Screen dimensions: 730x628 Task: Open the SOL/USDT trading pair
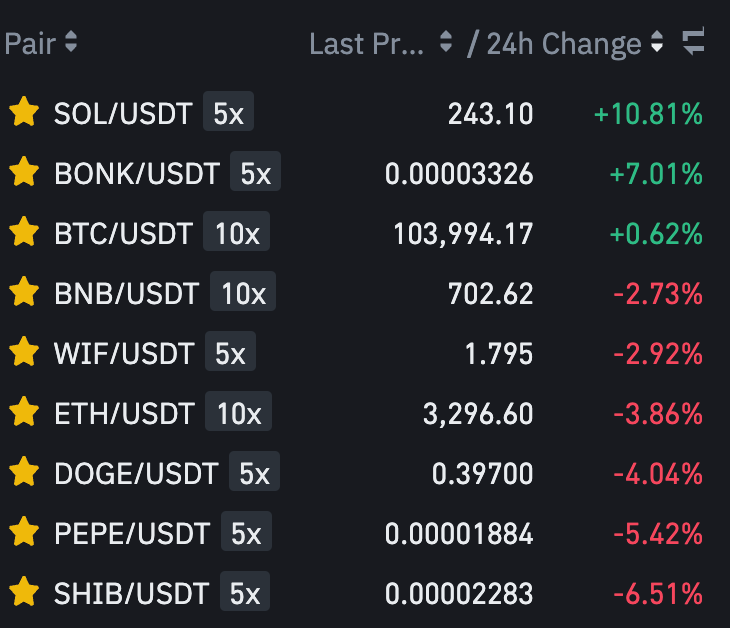coord(123,113)
